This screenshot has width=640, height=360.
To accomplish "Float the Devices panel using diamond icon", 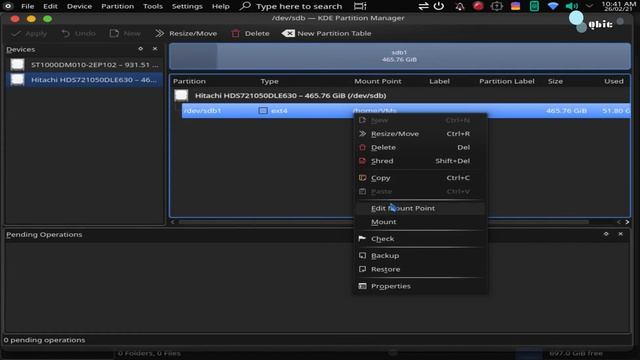I will click(140, 49).
